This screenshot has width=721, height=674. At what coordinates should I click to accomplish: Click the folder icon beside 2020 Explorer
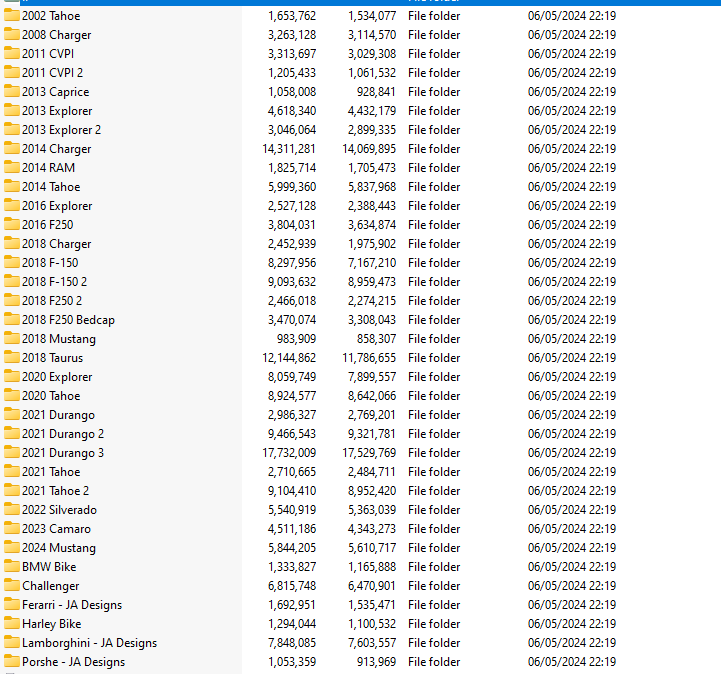[x=11, y=377]
